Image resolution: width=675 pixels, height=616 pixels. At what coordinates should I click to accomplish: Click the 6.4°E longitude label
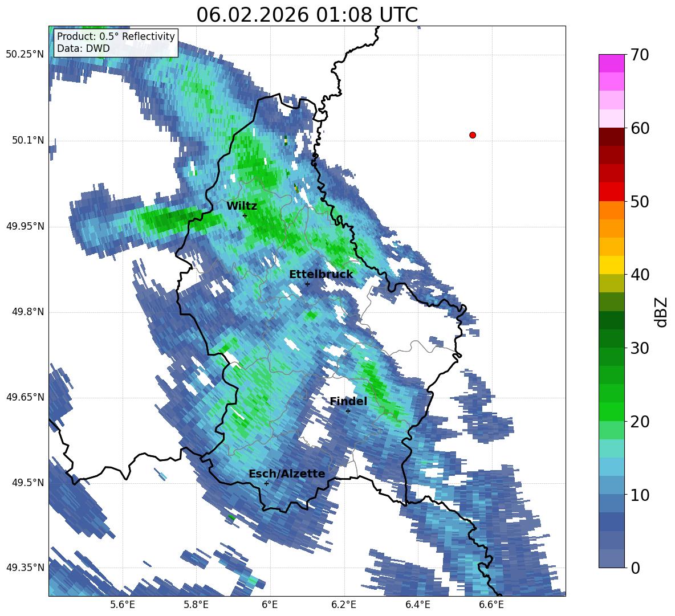417,605
